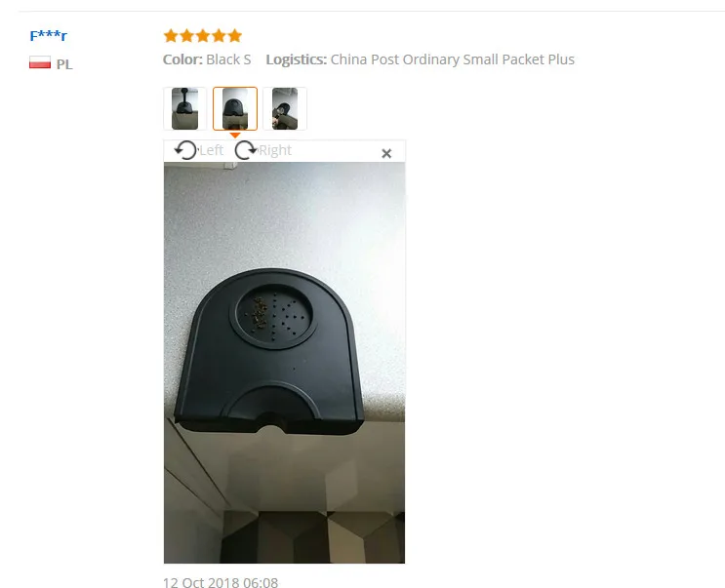The width and height of the screenshot is (725, 588).
Task: Click the PL country code text
Action: click(64, 64)
